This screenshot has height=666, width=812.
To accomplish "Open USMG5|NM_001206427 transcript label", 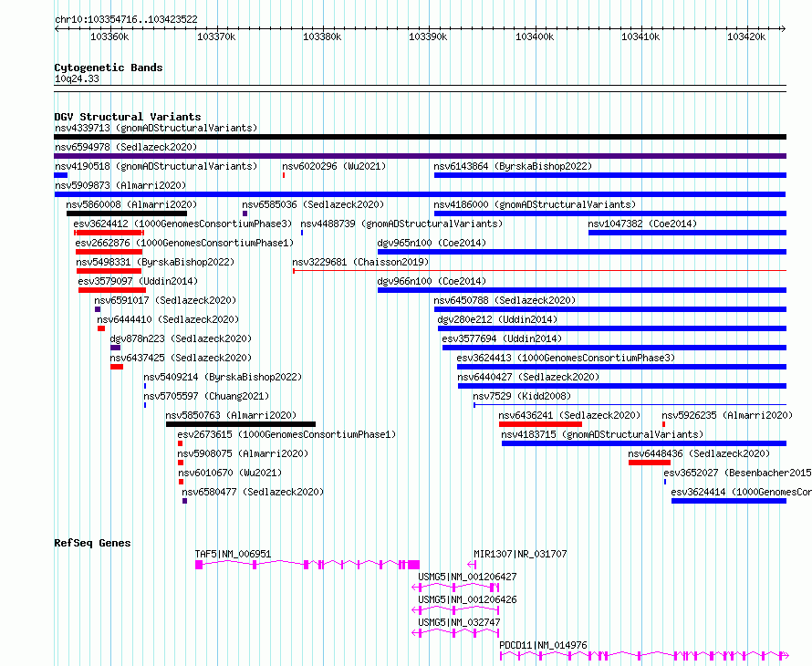I will (467, 577).
